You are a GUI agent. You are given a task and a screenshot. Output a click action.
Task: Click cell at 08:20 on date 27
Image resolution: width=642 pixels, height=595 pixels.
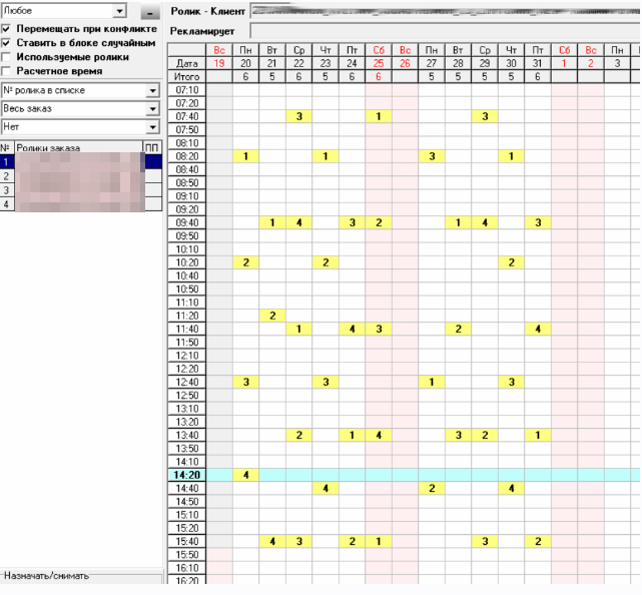coord(432,156)
